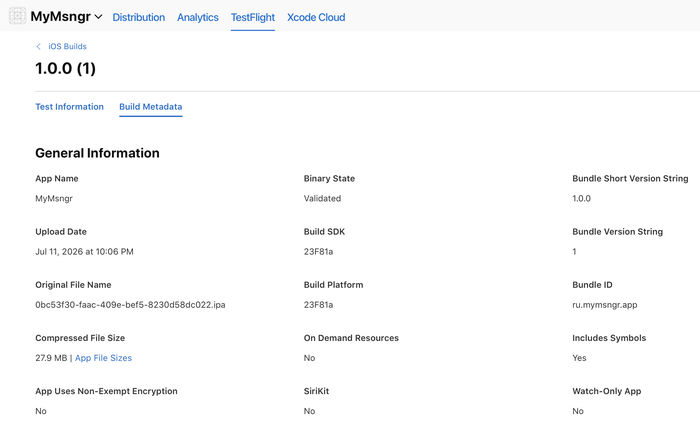Viewport: 700px width, 432px height.
Task: Click the Build Platform label
Action: pos(333,285)
